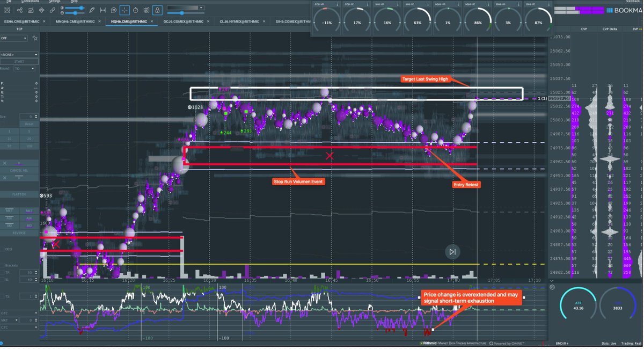Enable the SL bracket checkbox
The height and width of the screenshot is (349, 644).
tap(2, 280)
